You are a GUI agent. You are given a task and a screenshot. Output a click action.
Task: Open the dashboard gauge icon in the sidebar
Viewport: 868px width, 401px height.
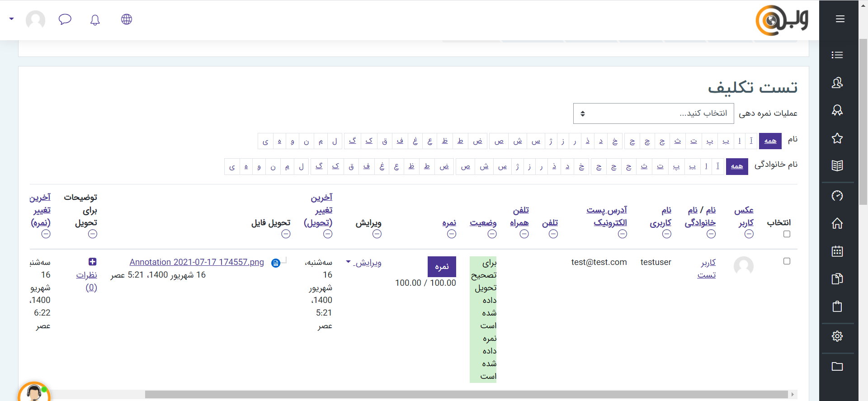click(837, 196)
